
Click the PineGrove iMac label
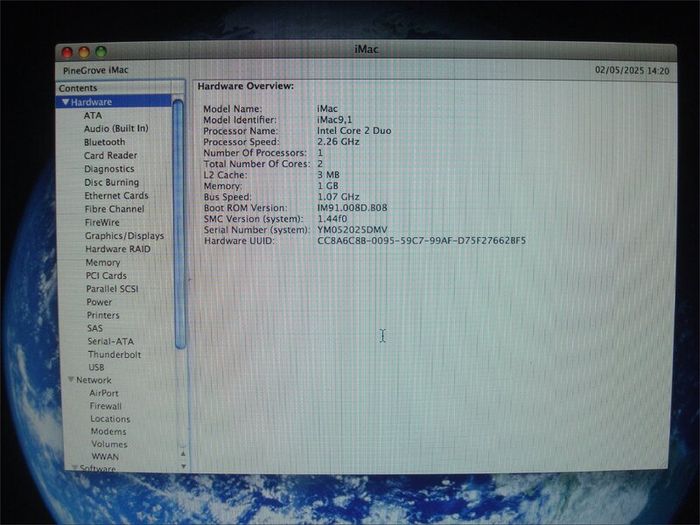(96, 71)
